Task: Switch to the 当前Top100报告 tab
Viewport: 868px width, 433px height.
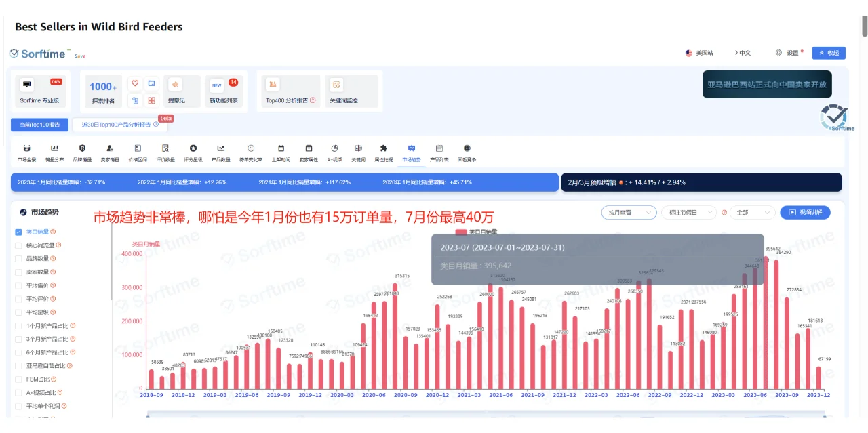Action: point(41,125)
